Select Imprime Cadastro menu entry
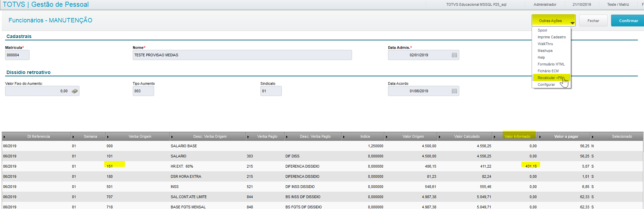Screen dimensions: 644x209 click(x=552, y=37)
